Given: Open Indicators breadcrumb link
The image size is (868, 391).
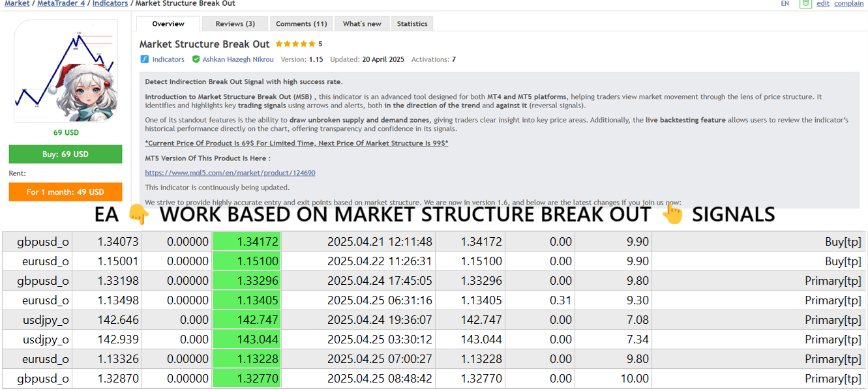Looking at the screenshot, I should point(110,3).
